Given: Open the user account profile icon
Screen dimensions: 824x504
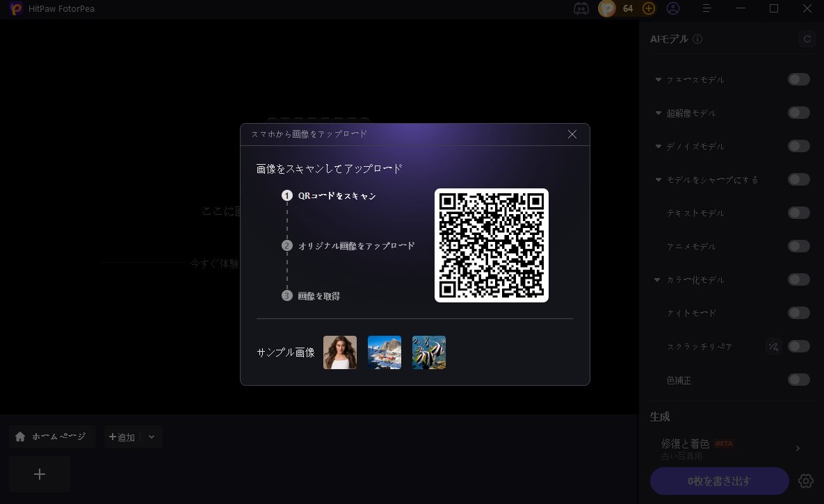Looking at the screenshot, I should 672,8.
